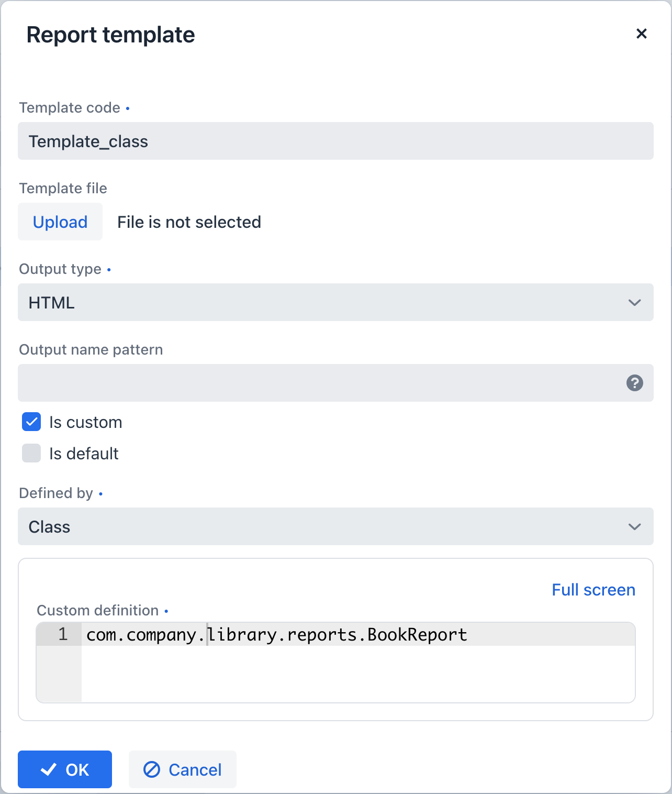Click line number 1 in the code editor
672x794 pixels.
click(62, 634)
